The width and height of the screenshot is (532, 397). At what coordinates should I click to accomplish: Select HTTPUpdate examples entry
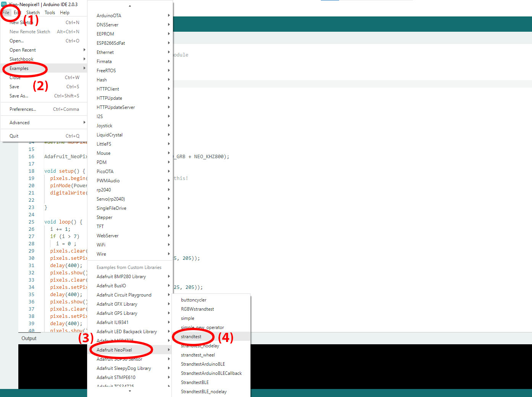pos(130,98)
